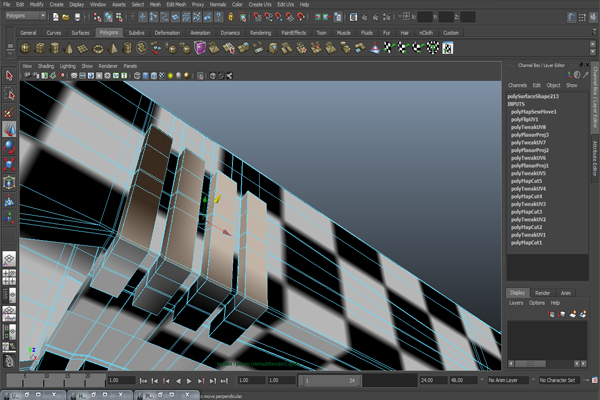
Task: Activate the Universal Manipulator tool
Action: 9,183
